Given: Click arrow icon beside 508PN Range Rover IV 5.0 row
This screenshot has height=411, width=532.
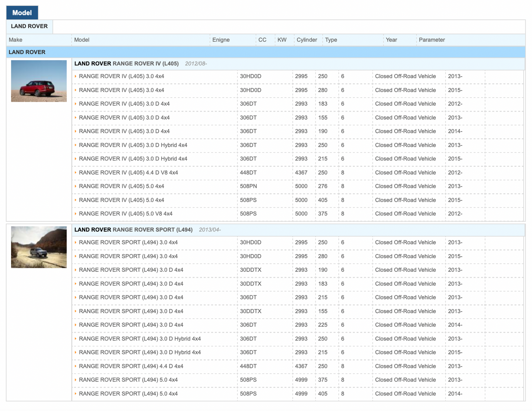Looking at the screenshot, I should click(x=75, y=186).
